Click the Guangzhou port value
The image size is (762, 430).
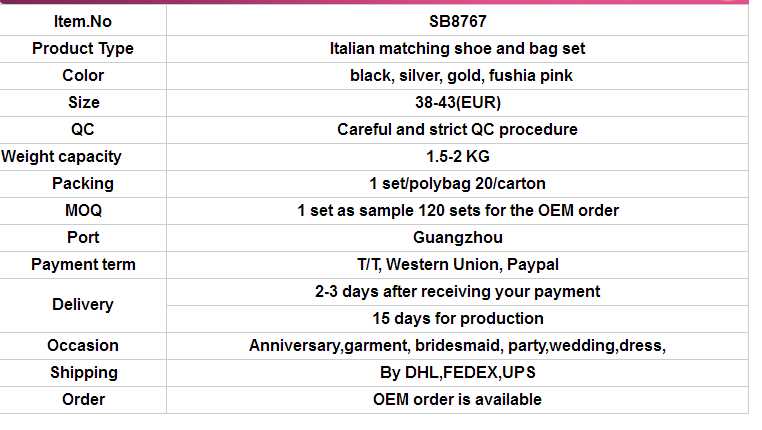[457, 237]
